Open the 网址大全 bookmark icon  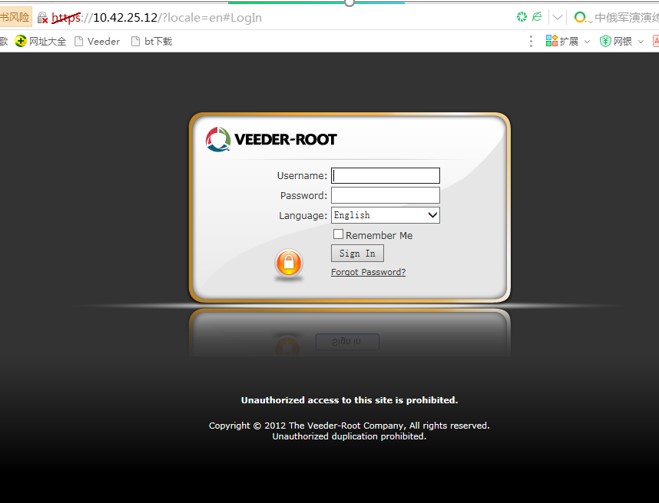(x=20, y=41)
